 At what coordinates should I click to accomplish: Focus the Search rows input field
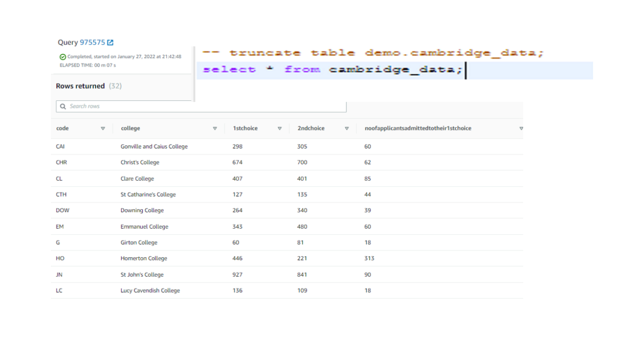[201, 106]
